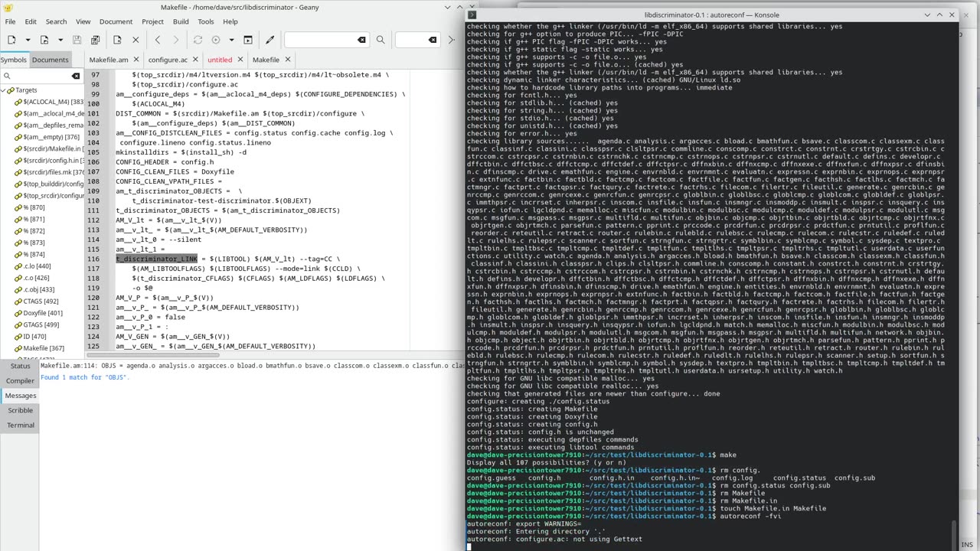The height and width of the screenshot is (551, 980).
Task: Open the Build menu
Action: coord(181,21)
